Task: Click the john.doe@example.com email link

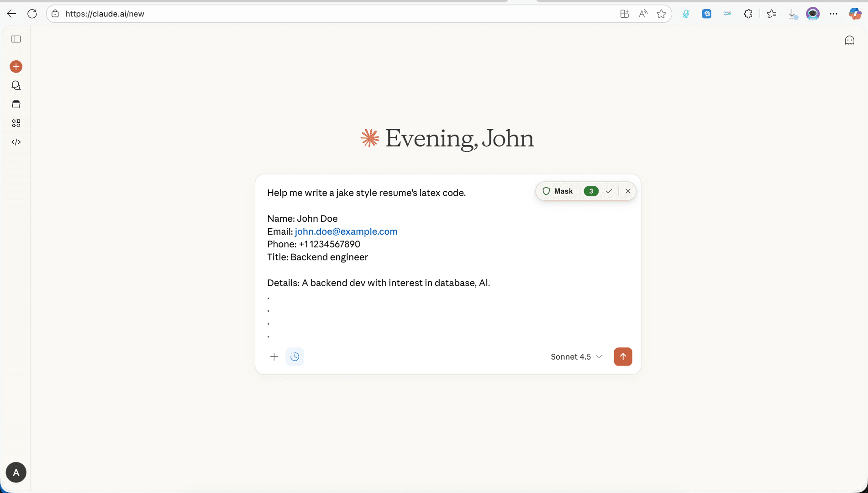Action: click(x=346, y=231)
